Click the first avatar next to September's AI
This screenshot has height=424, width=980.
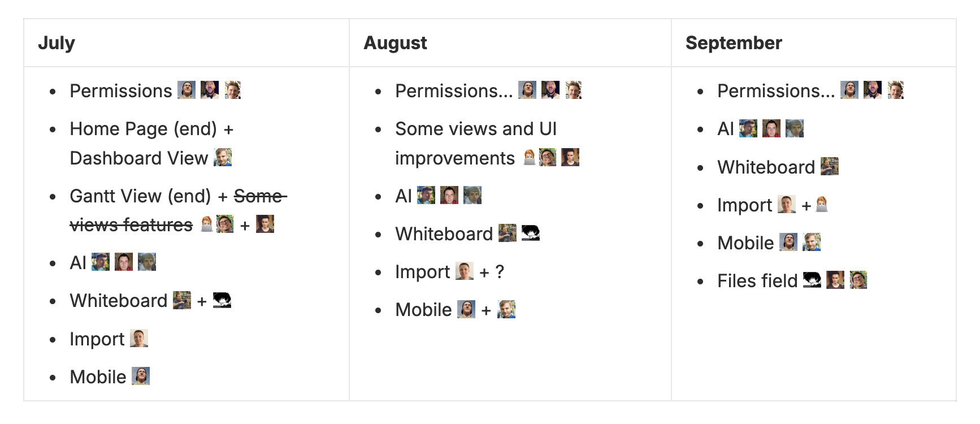pos(748,128)
